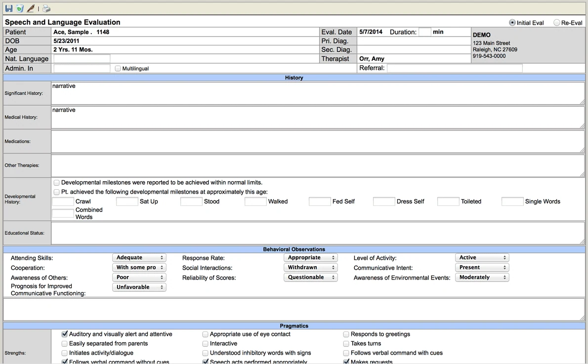Check 'Appropriate use of eye contact' under Pragmatics
Viewport: 588px width, 364px height.
pyautogui.click(x=205, y=334)
